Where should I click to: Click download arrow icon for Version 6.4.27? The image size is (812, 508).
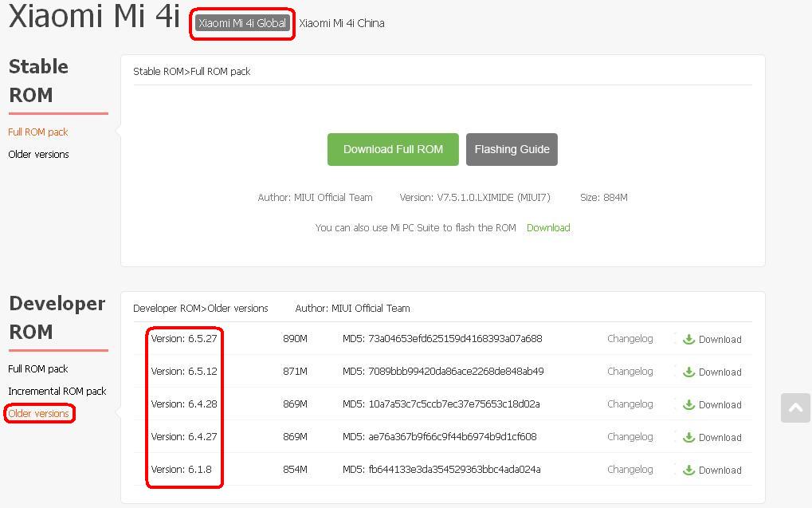(688, 437)
